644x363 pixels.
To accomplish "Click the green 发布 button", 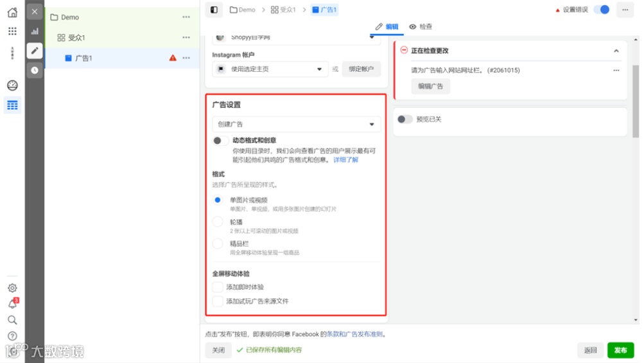I will (621, 350).
